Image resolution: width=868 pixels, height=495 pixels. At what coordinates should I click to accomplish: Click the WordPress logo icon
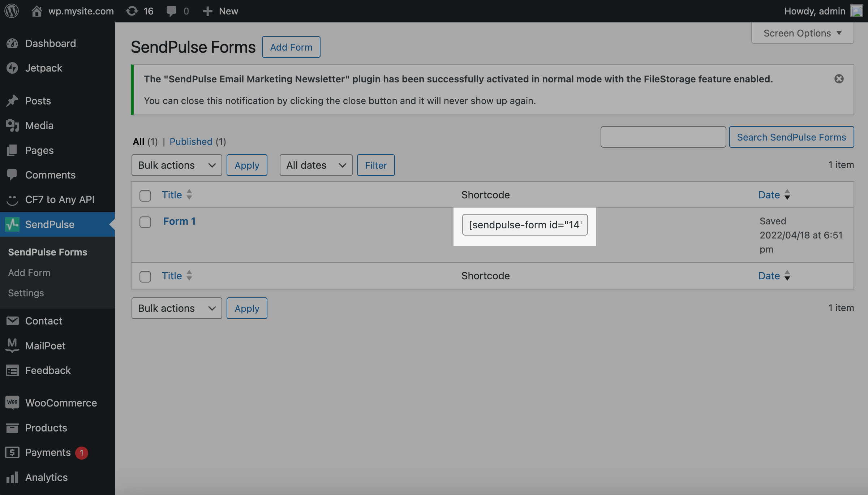click(x=12, y=11)
